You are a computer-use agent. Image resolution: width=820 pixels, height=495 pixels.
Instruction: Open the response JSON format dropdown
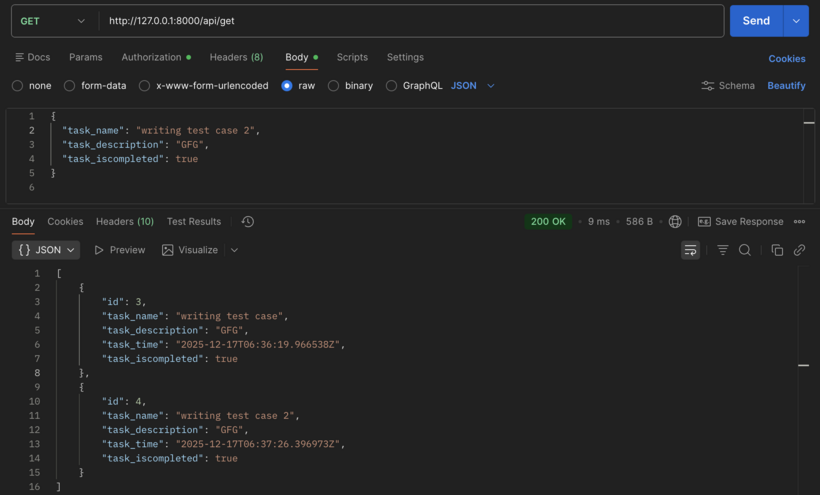46,250
